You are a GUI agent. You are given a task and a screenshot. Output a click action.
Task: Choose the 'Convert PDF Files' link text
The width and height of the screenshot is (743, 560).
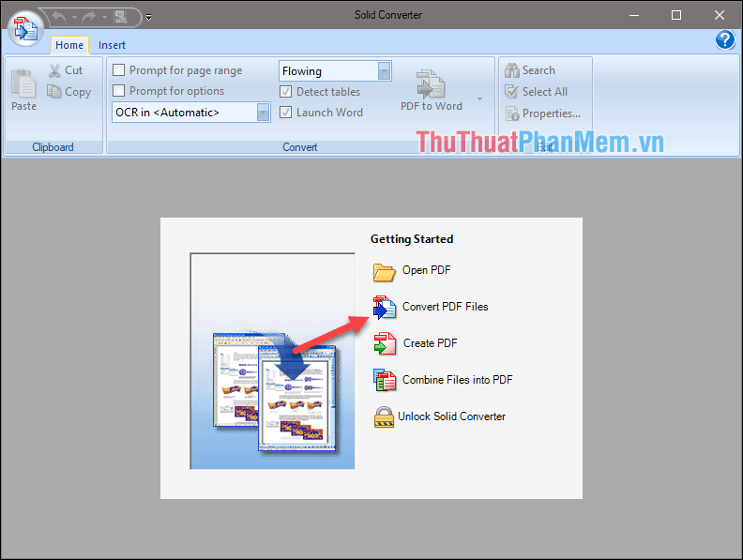pos(445,307)
